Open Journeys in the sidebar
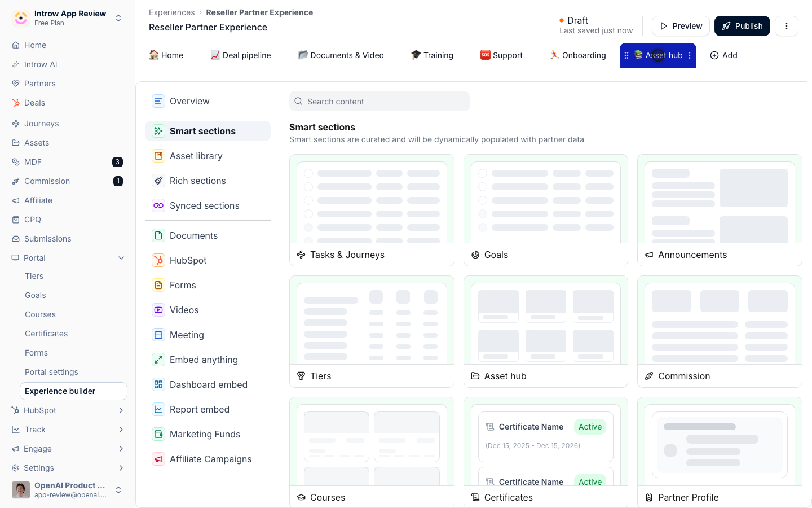 pos(41,124)
